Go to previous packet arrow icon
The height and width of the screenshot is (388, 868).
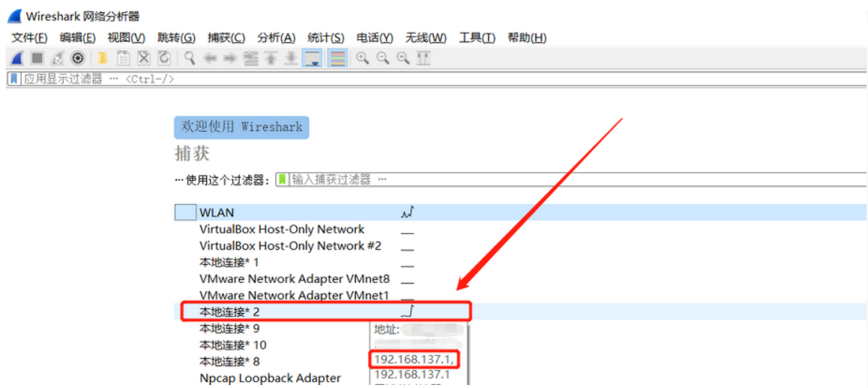[210, 58]
